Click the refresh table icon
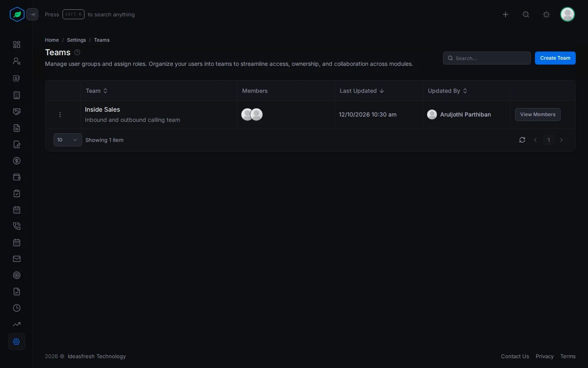Image resolution: width=588 pixels, height=368 pixels. click(x=522, y=140)
